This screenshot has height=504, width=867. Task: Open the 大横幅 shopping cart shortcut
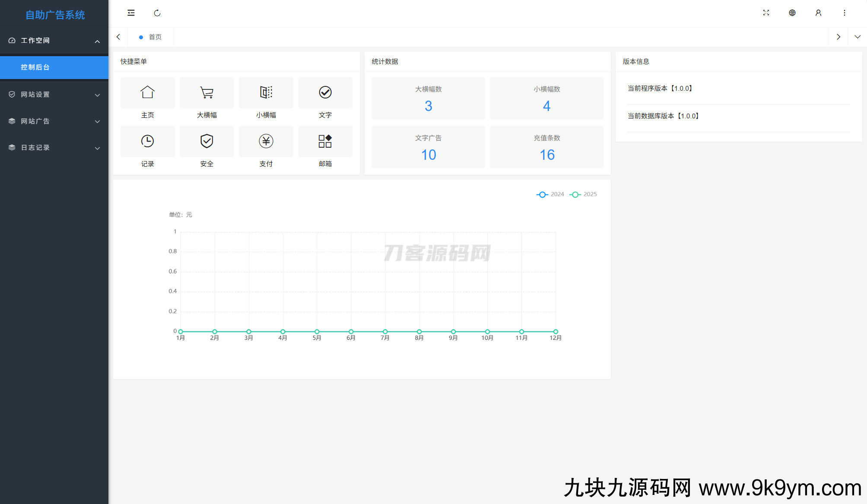click(x=206, y=92)
